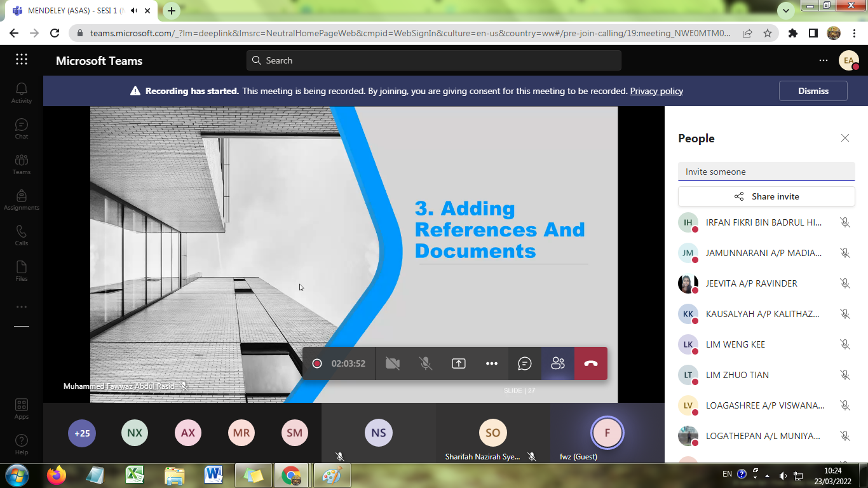Click the AX participant avatar
The height and width of the screenshot is (488, 868).
tap(188, 433)
